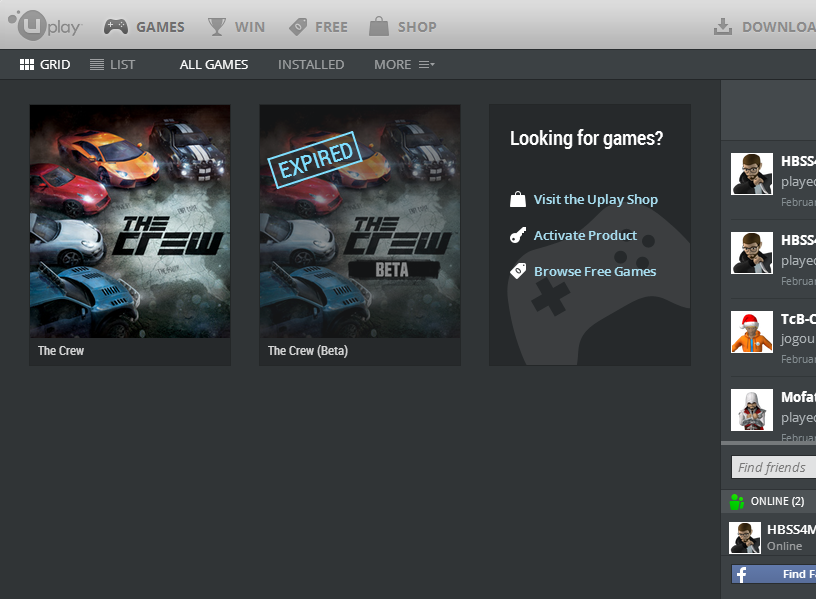The height and width of the screenshot is (599, 816).
Task: Open The Crew game cover
Action: tap(130, 221)
